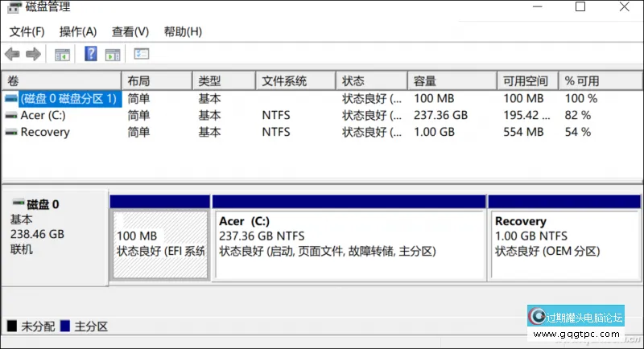Screen dimensions: 644x349
Task: Click the 1.00 GB capacity cell
Action: [x=434, y=132]
